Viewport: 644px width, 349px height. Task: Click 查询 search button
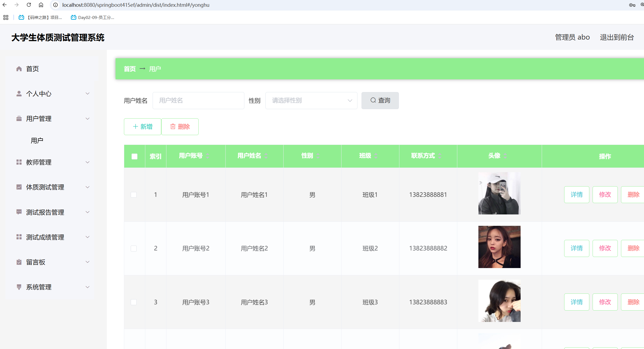click(x=380, y=100)
